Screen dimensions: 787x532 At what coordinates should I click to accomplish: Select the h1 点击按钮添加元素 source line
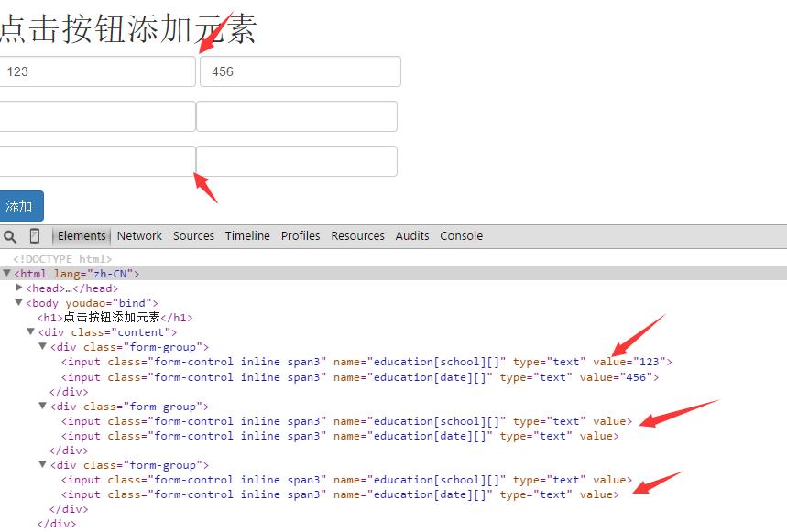(x=115, y=318)
